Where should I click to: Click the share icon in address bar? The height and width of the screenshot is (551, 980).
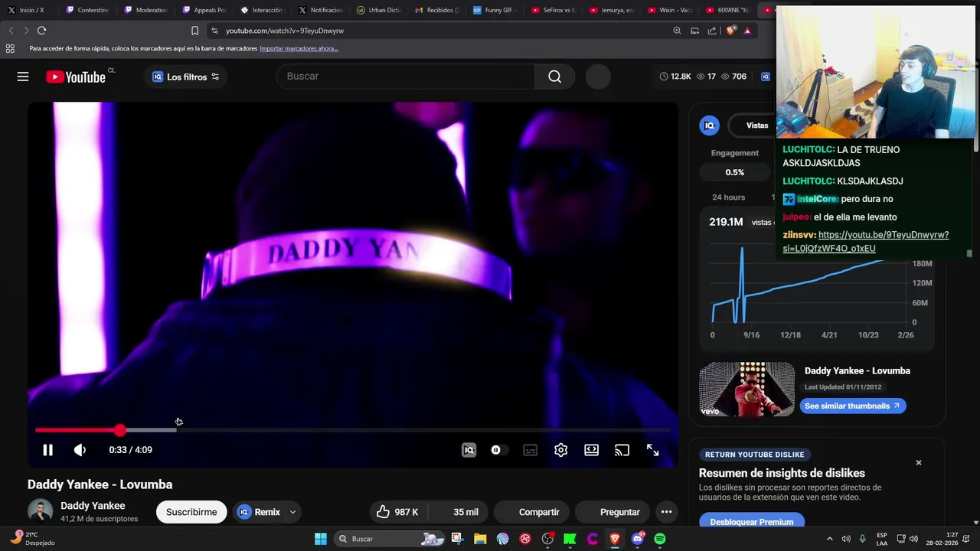coord(712,31)
